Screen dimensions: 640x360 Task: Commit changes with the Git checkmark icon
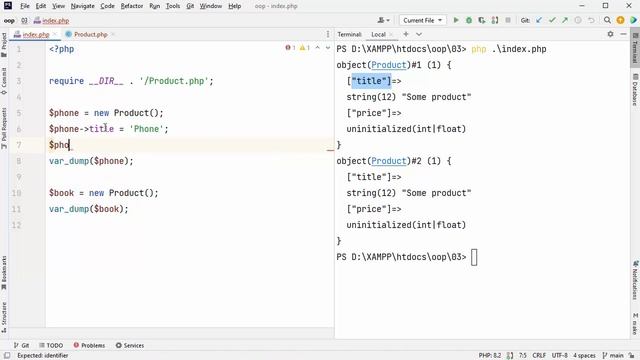click(x=552, y=20)
